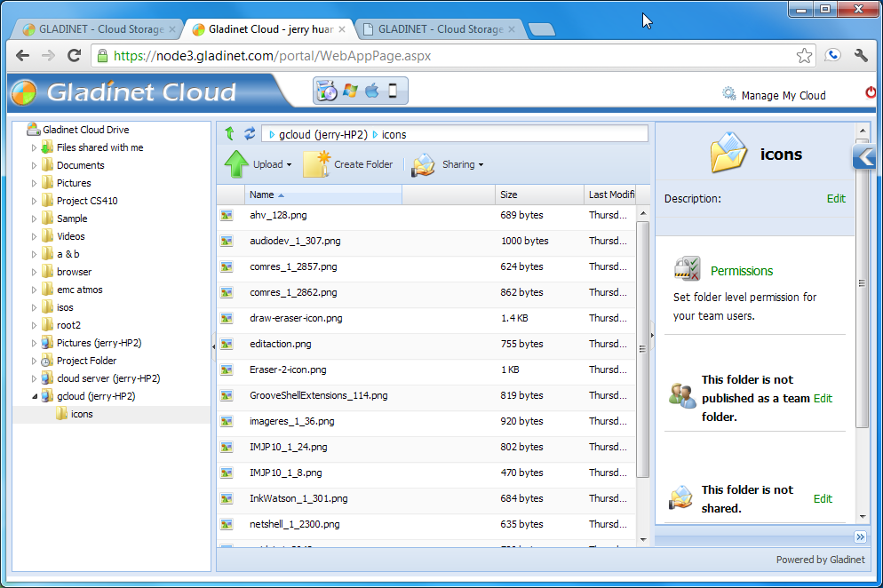Open a new browser tab
Viewport: 883px width, 588px height.
(542, 29)
